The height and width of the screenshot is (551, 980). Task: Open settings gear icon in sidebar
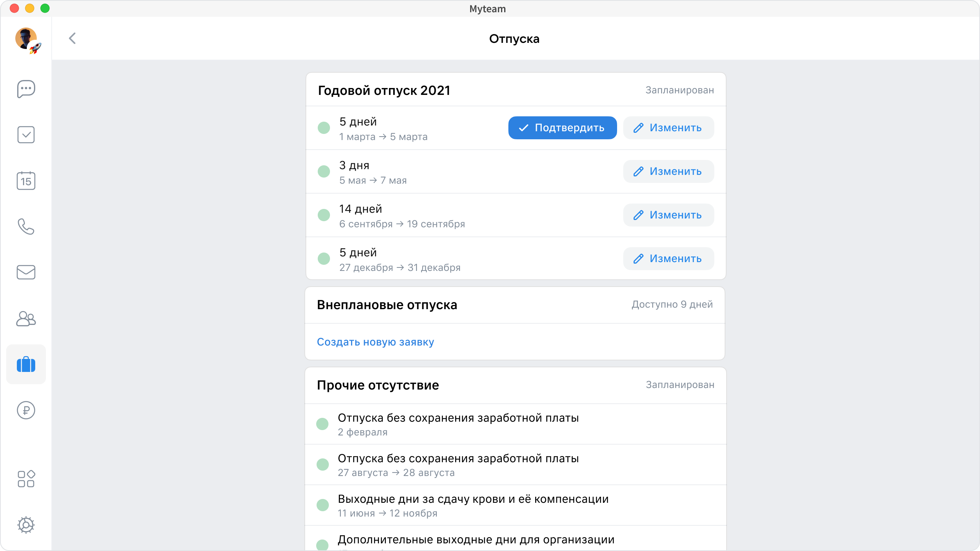pos(26,525)
